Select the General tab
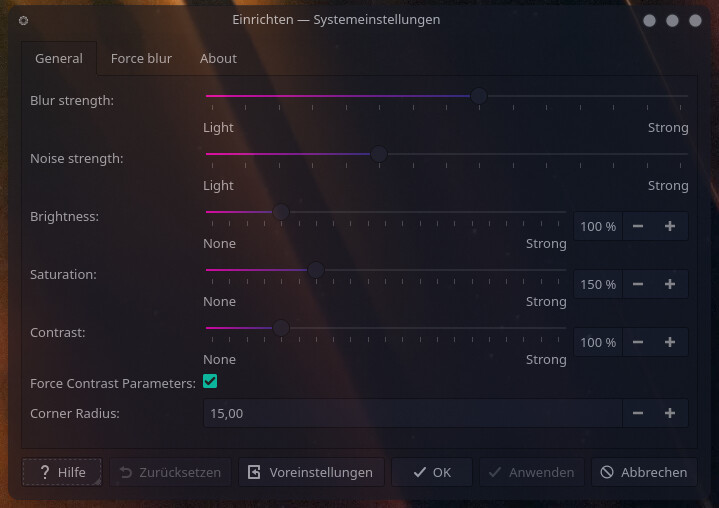Image resolution: width=719 pixels, height=508 pixels. (59, 58)
